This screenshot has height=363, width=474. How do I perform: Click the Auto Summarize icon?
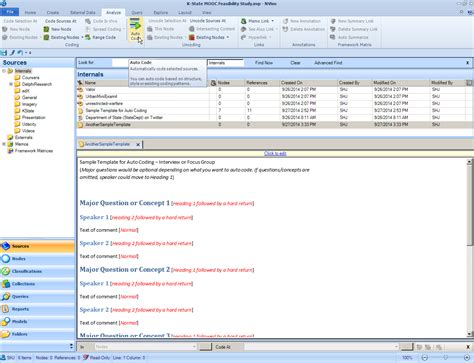(x=333, y=37)
